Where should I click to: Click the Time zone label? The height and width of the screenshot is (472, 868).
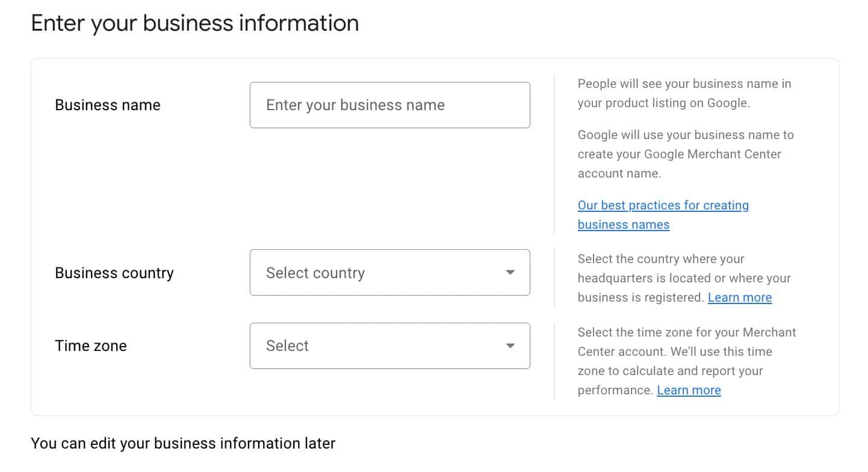[x=91, y=346]
